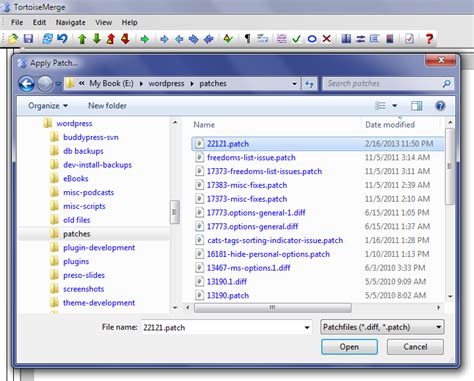Click the dialog Forward navigation button

tap(45, 83)
